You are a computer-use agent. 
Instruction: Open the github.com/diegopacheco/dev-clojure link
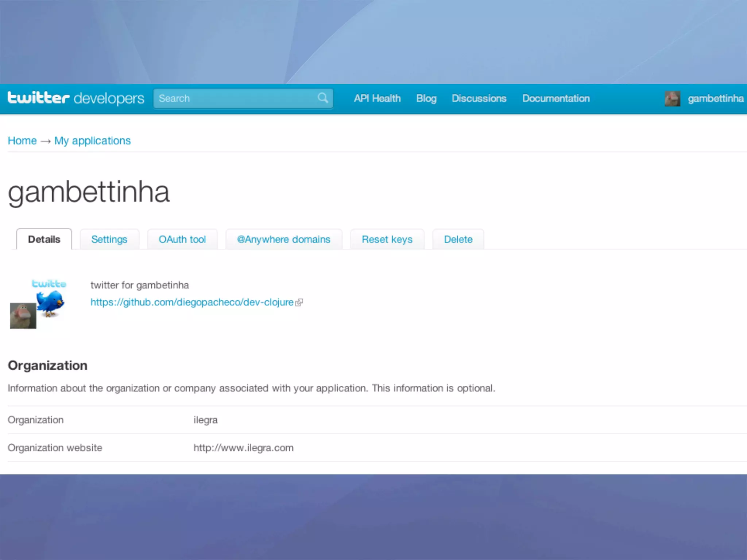tap(192, 302)
